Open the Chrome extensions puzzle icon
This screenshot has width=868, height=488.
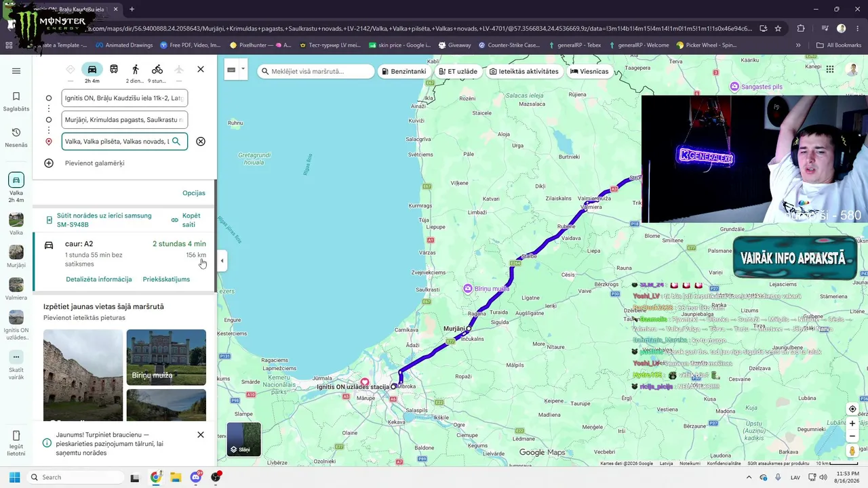pos(801,28)
